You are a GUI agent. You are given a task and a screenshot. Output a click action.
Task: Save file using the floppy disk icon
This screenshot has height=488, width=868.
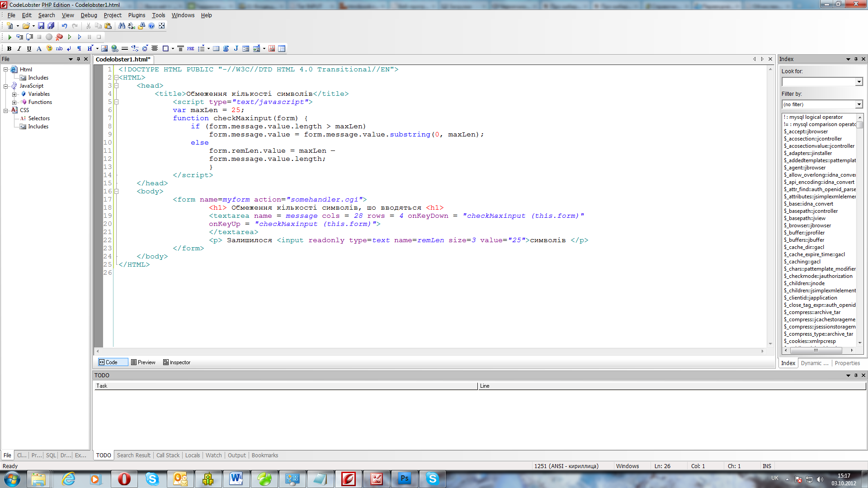pyautogui.click(x=41, y=26)
